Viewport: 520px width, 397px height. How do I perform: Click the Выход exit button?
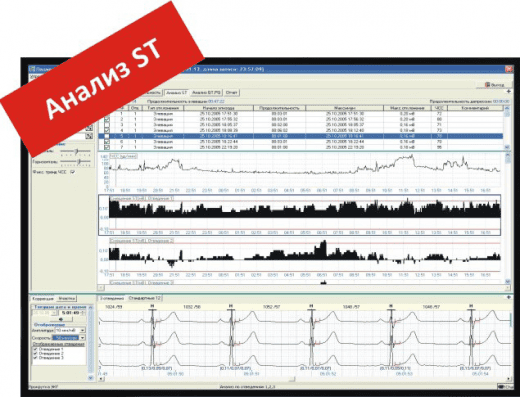[495, 85]
